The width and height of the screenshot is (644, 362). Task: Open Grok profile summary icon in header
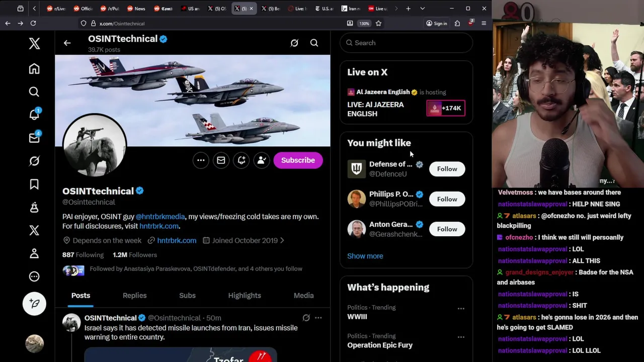point(294,43)
